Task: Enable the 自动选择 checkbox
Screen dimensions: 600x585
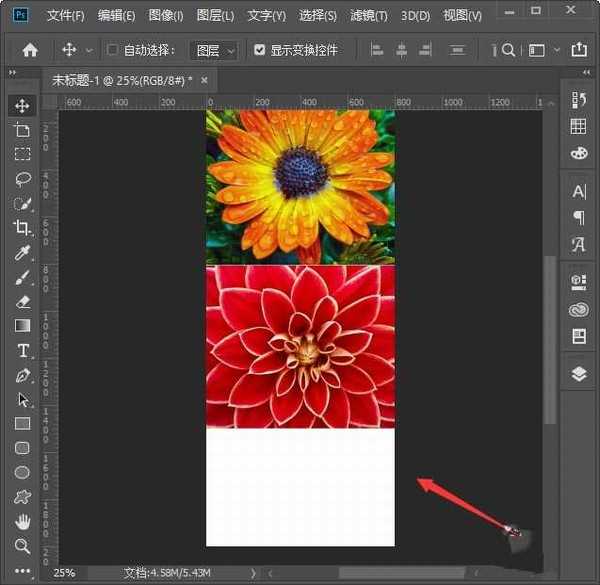Action: [x=113, y=50]
